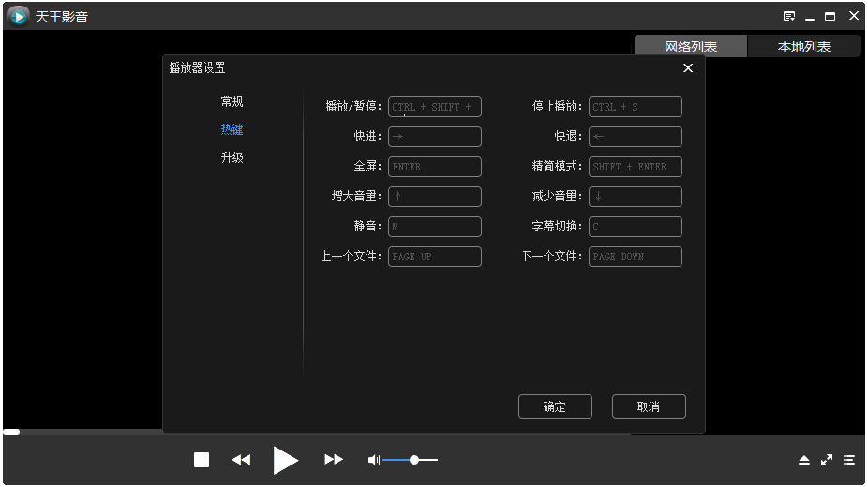Mute audio via the speaker icon
Viewport: 868px width, 487px height.
click(x=374, y=460)
